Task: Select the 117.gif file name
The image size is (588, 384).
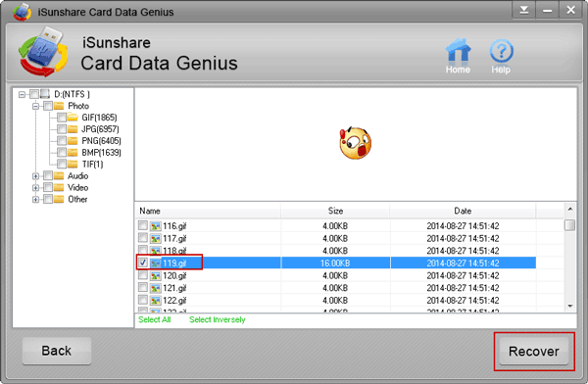Action: tap(174, 238)
